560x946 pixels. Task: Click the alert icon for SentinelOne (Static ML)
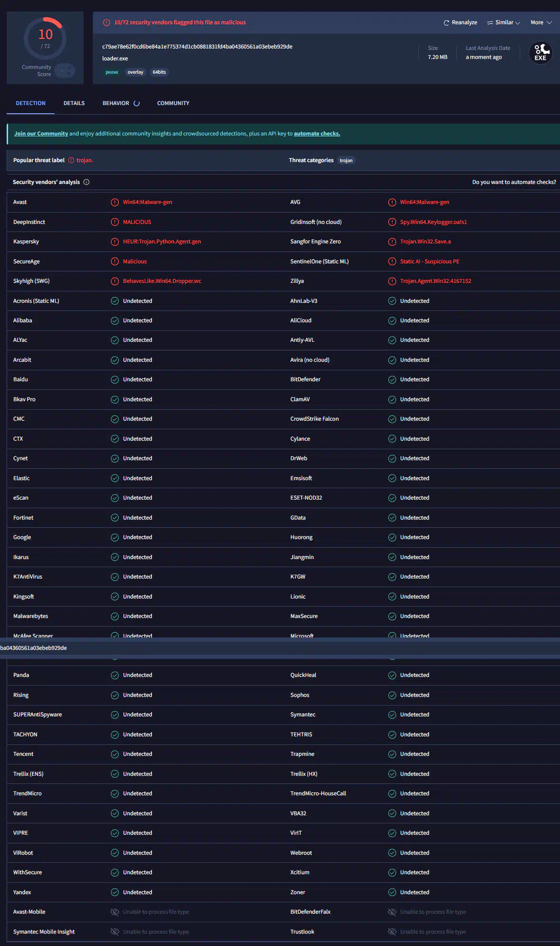click(392, 261)
